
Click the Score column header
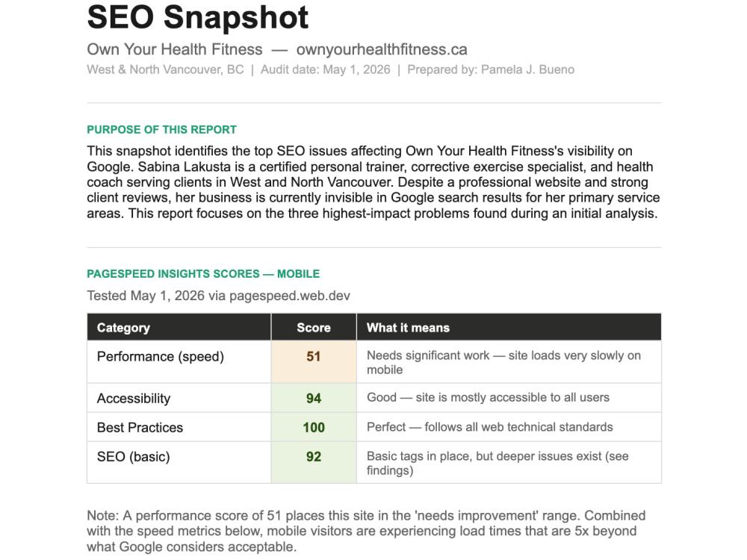point(314,327)
